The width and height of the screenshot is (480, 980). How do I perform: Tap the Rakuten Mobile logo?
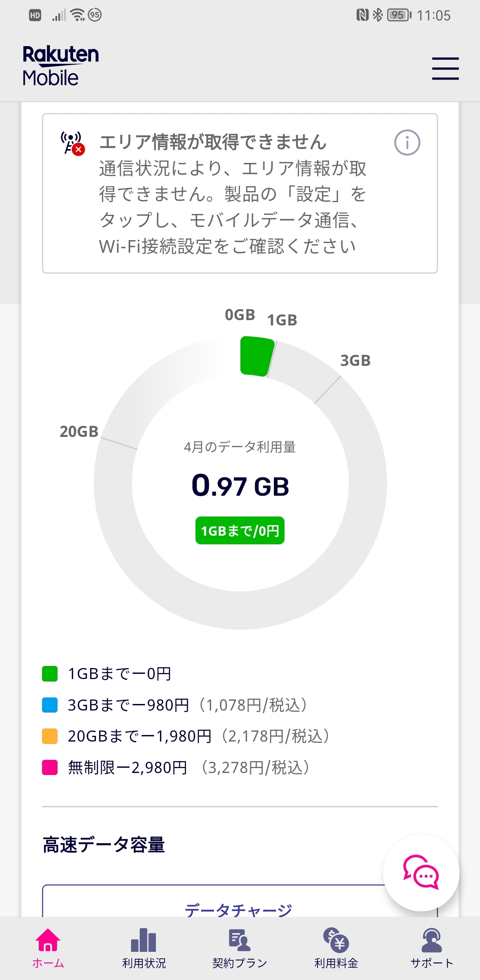60,66
